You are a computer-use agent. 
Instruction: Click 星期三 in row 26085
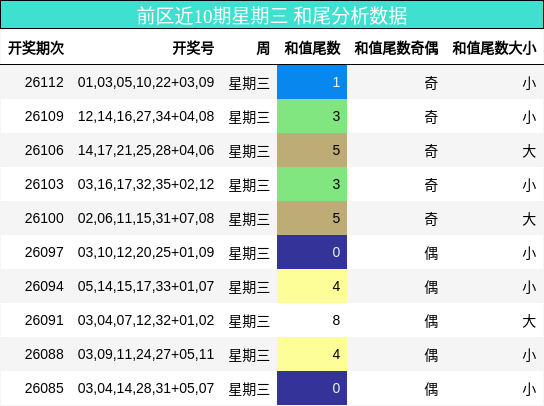249,389
